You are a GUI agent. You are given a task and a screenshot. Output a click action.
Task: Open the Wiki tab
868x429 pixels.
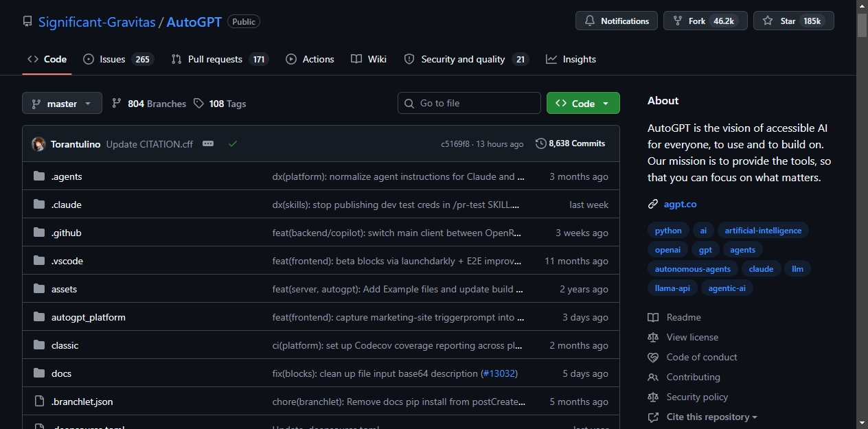369,59
